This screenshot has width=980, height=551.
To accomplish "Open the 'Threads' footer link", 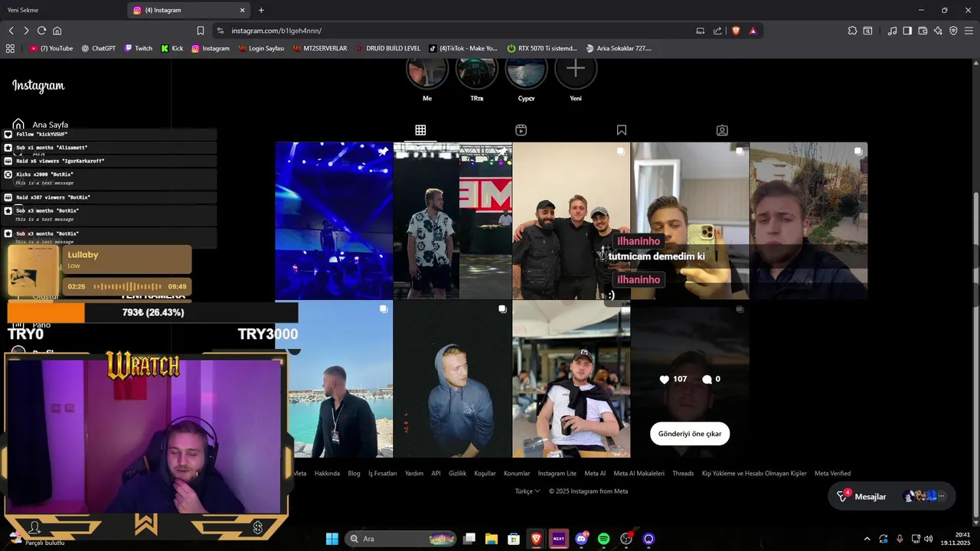I will [683, 474].
